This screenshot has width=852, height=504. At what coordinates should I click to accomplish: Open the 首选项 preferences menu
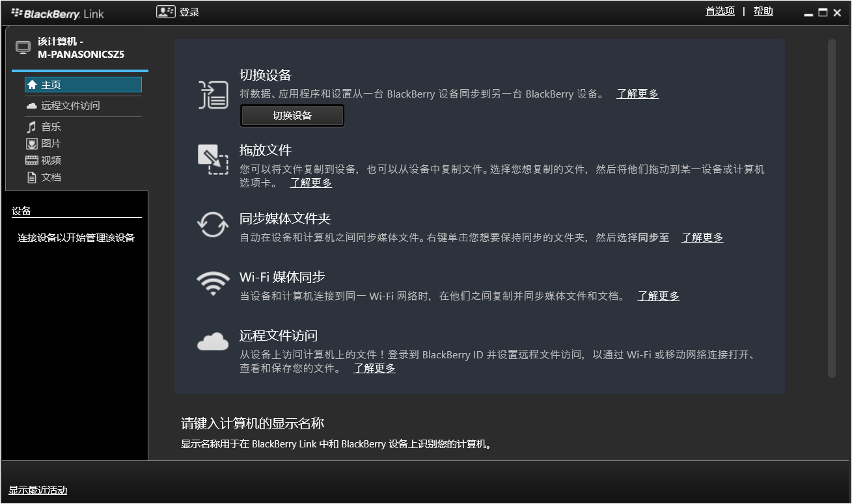point(720,11)
